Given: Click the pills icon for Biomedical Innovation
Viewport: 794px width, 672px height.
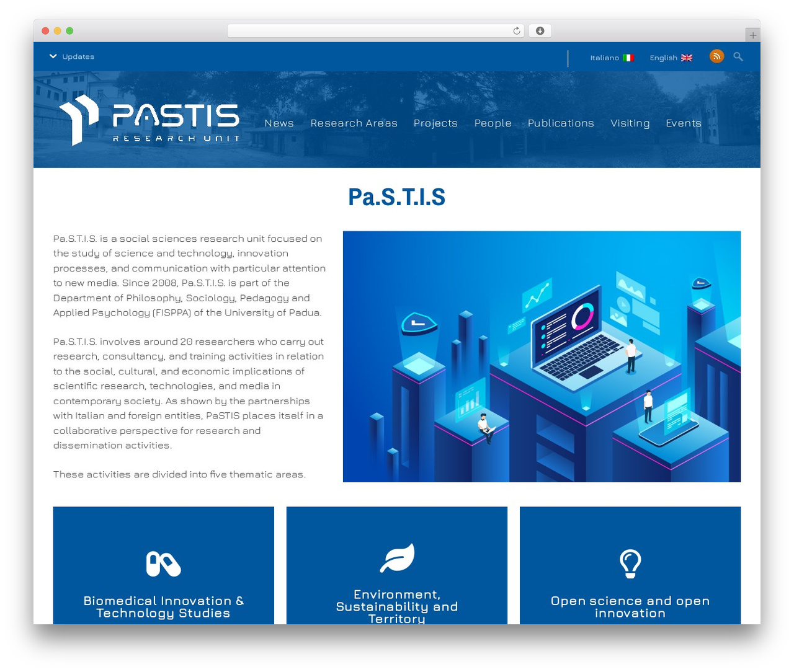Looking at the screenshot, I should [164, 564].
